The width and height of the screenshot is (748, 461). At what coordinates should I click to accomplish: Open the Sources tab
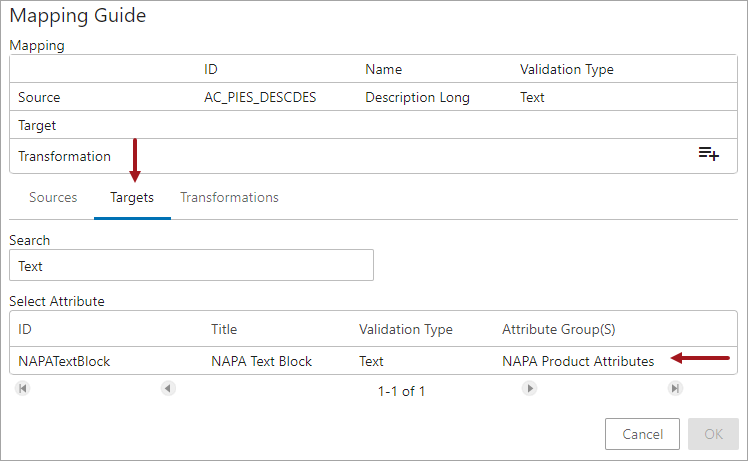(x=53, y=198)
